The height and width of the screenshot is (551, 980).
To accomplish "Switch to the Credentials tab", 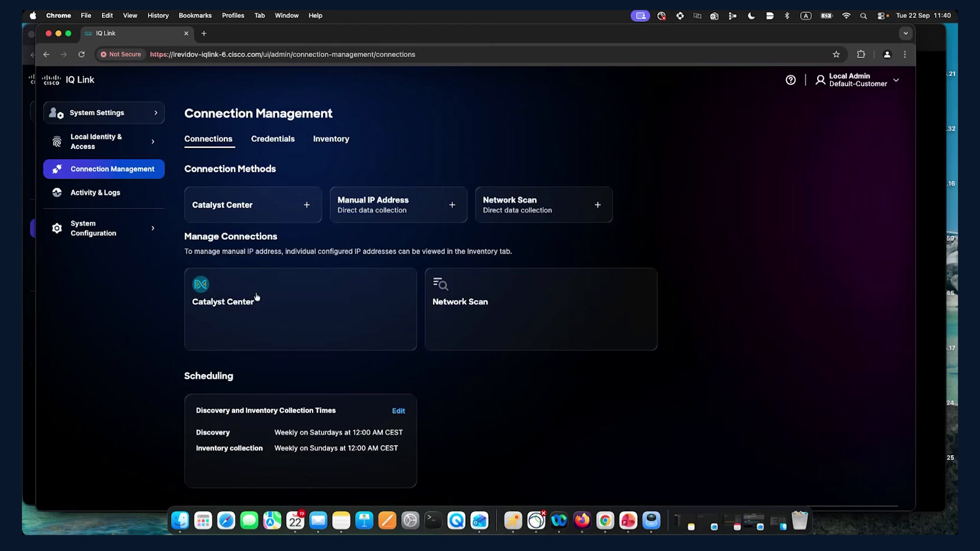I will click(x=273, y=139).
